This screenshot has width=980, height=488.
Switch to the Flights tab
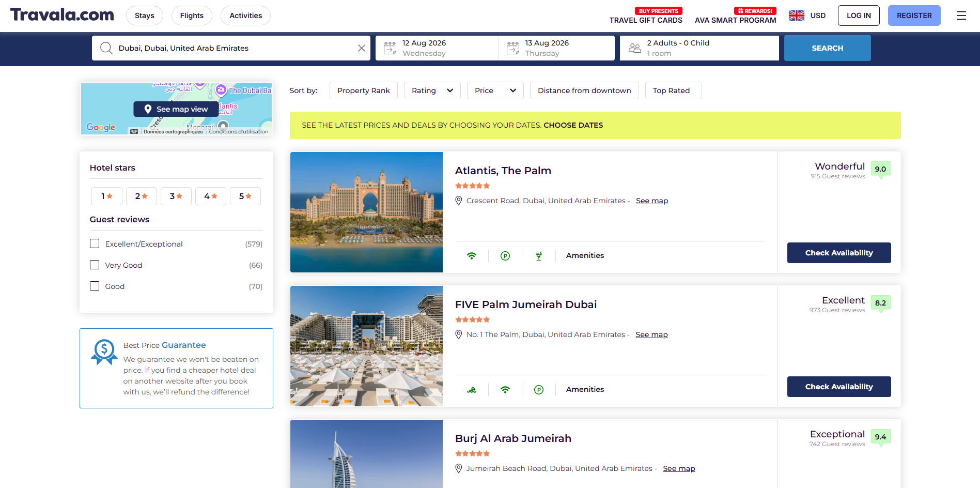(x=192, y=16)
